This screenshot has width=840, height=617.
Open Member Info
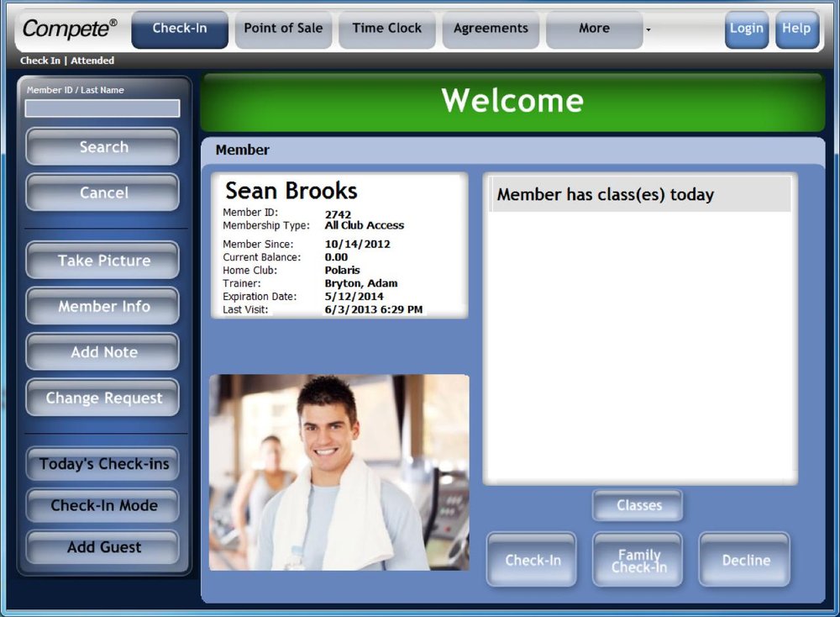(102, 306)
